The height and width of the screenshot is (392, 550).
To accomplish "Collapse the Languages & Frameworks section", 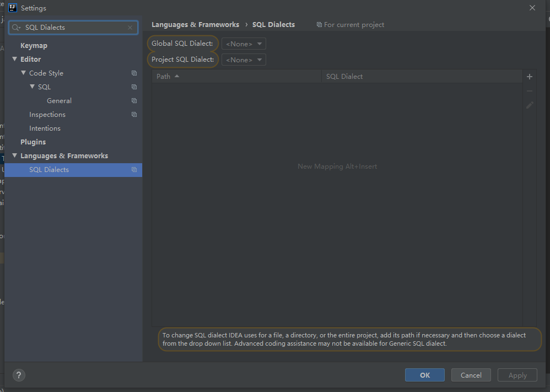I will 14,155.
